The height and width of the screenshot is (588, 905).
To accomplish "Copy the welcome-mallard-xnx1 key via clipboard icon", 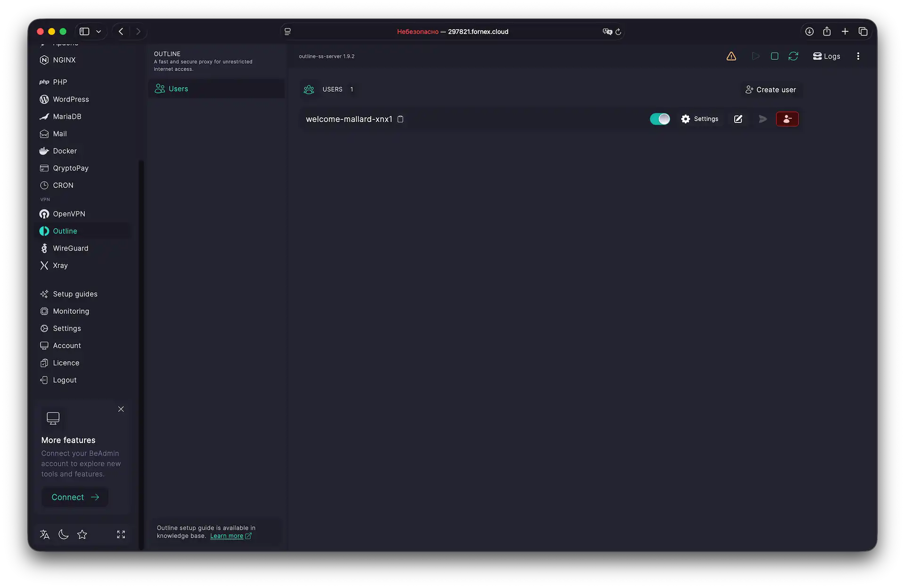I will click(401, 119).
